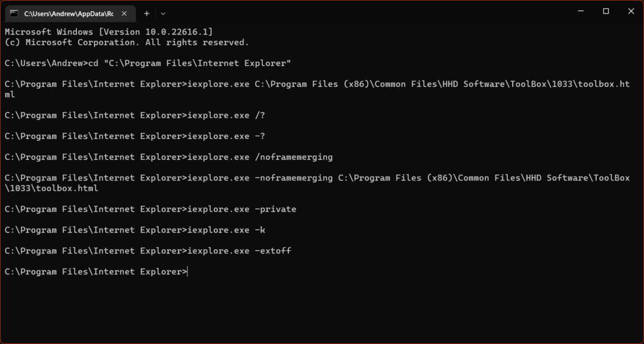Minimize the terminal window

pyautogui.click(x=580, y=11)
